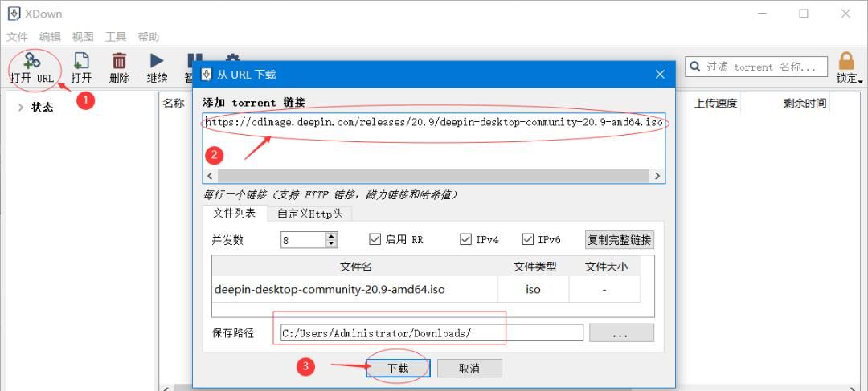Click the download icon in dialog title bar
This screenshot has width=868, height=391.
pyautogui.click(x=207, y=74)
